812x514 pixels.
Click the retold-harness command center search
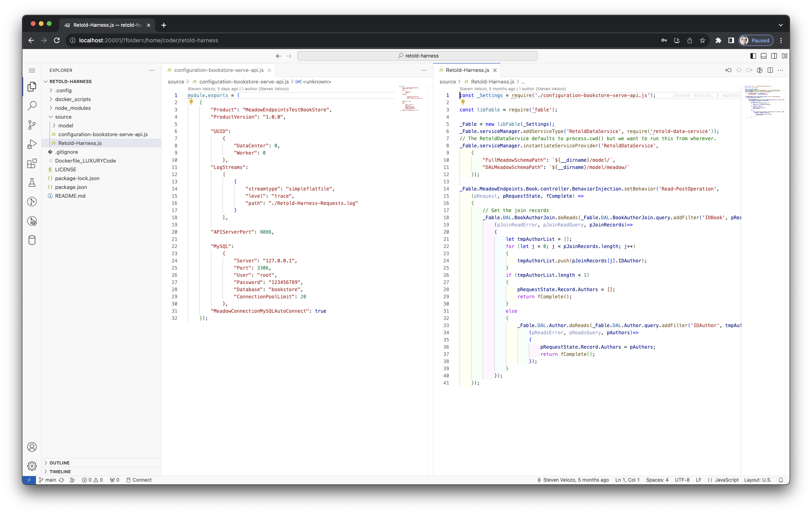[418, 56]
